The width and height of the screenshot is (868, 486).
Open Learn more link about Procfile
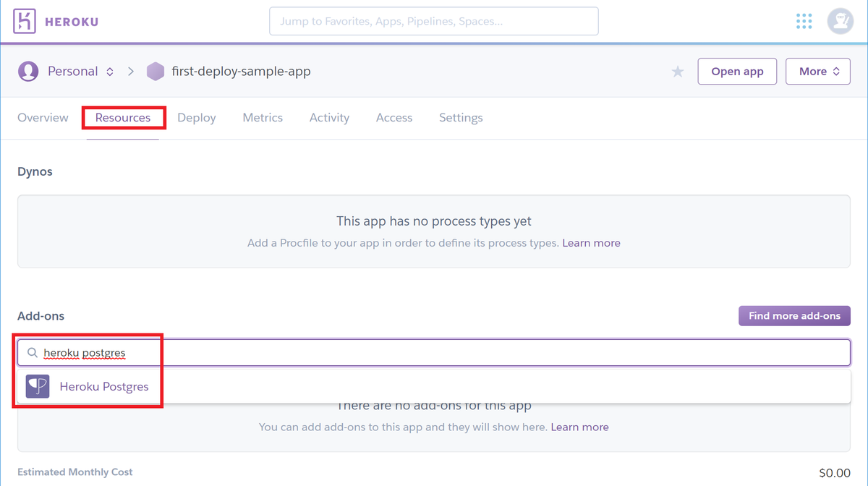(x=591, y=243)
